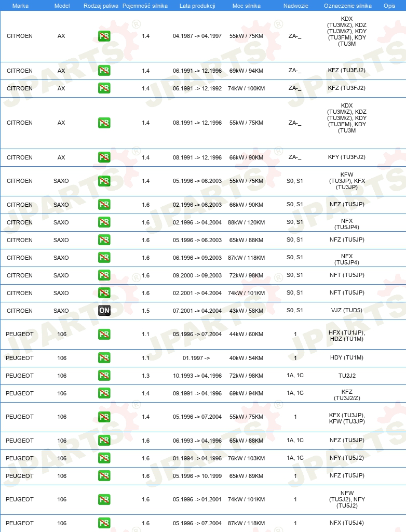
Task: Click petrol icon for Peugeot 106 76kW / 103KM
Action: tap(104, 458)
